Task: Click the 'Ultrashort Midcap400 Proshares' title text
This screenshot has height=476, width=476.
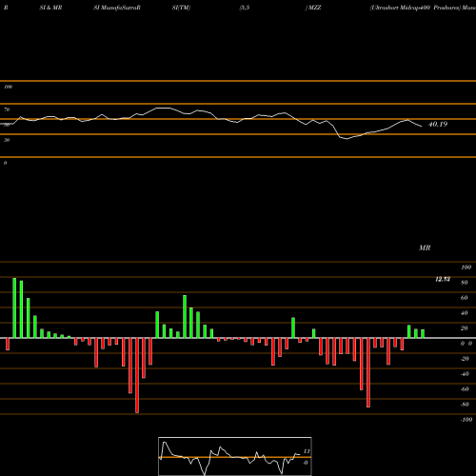Action: 416,8
